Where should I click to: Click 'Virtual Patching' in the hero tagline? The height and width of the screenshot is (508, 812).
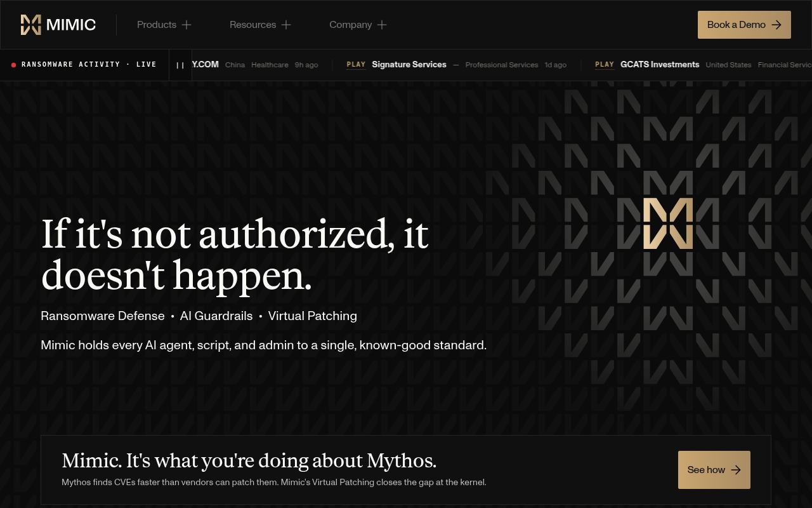tap(313, 316)
